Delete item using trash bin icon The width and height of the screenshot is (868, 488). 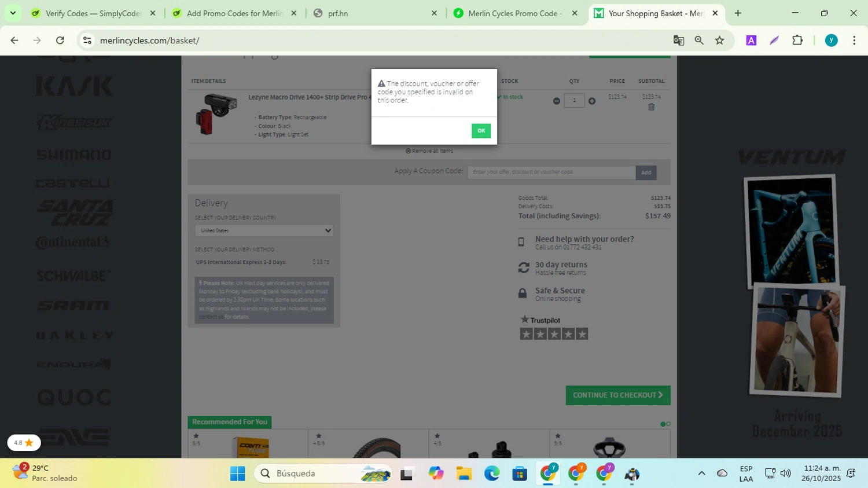tap(652, 107)
